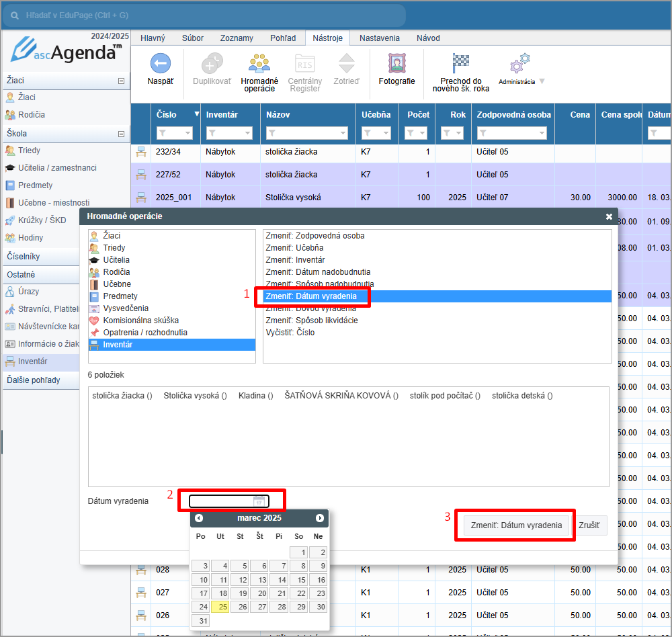Switch to the Súbor tab
This screenshot has width=672, height=637.
pos(193,38)
